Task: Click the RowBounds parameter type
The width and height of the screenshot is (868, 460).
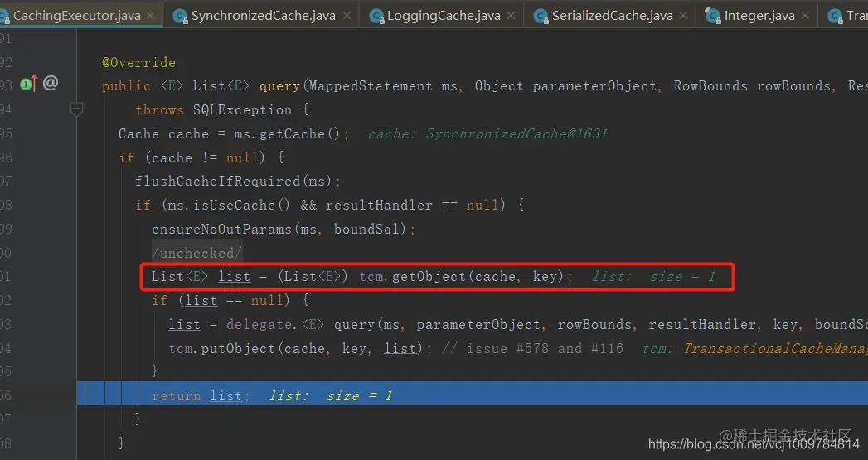Action: coord(710,86)
